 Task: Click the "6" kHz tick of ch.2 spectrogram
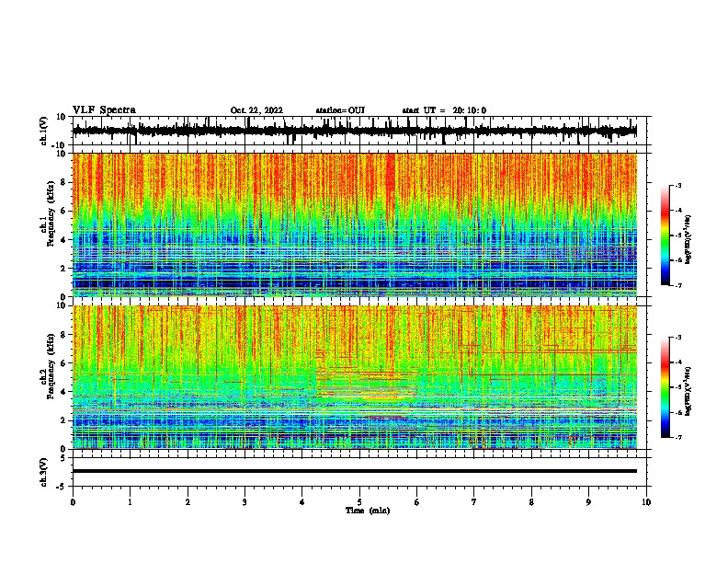pyautogui.click(x=63, y=363)
